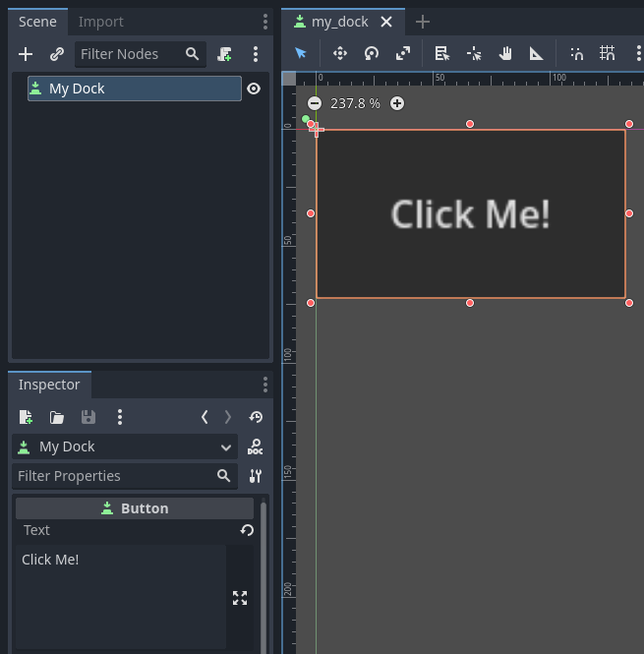Click the Attach Script icon
The height and width of the screenshot is (654, 644).
pyautogui.click(x=225, y=54)
